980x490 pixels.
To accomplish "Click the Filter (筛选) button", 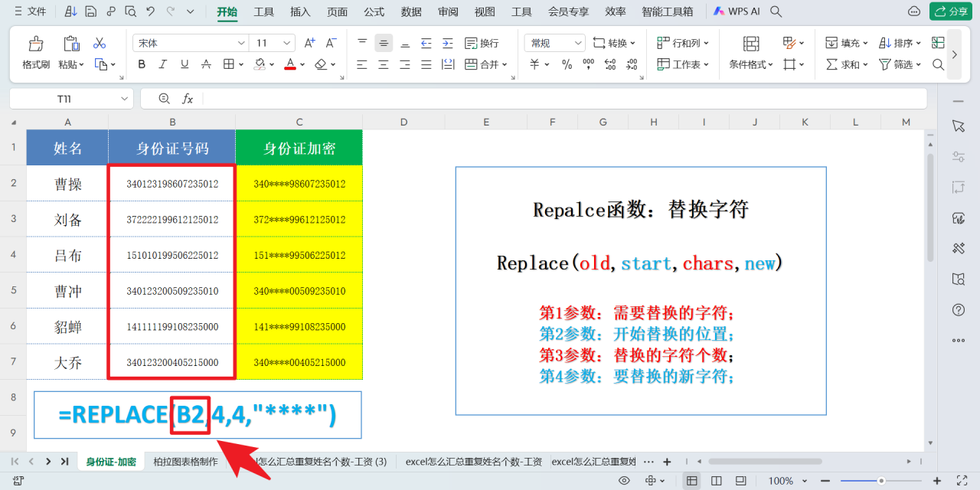I will 900,64.
